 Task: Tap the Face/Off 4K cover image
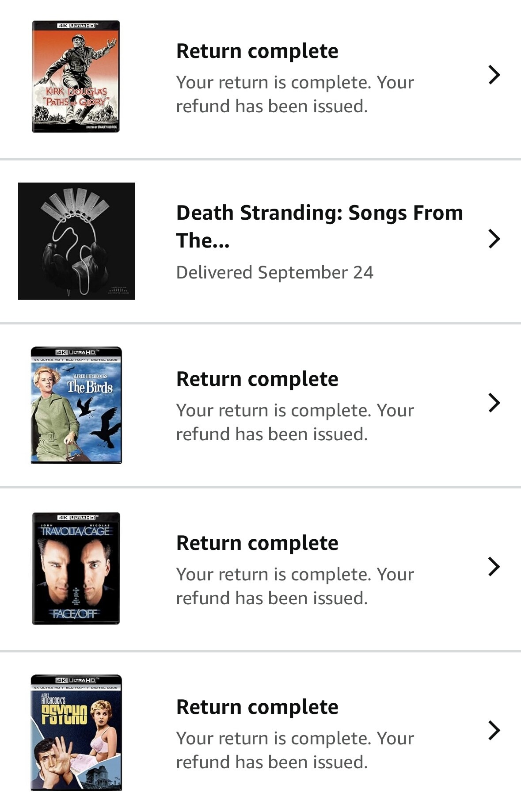click(76, 568)
